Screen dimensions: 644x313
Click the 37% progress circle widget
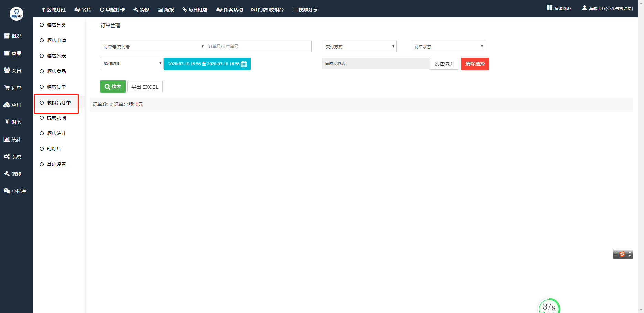(549, 306)
